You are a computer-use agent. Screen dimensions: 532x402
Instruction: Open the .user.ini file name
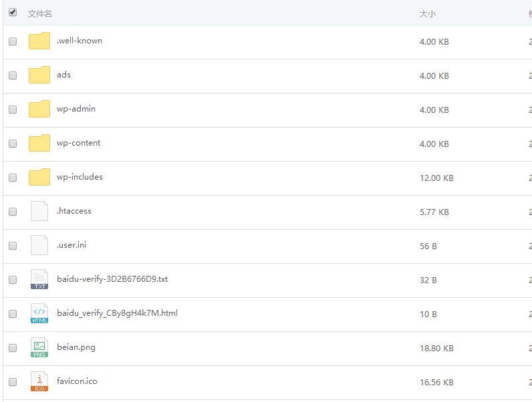(72, 245)
